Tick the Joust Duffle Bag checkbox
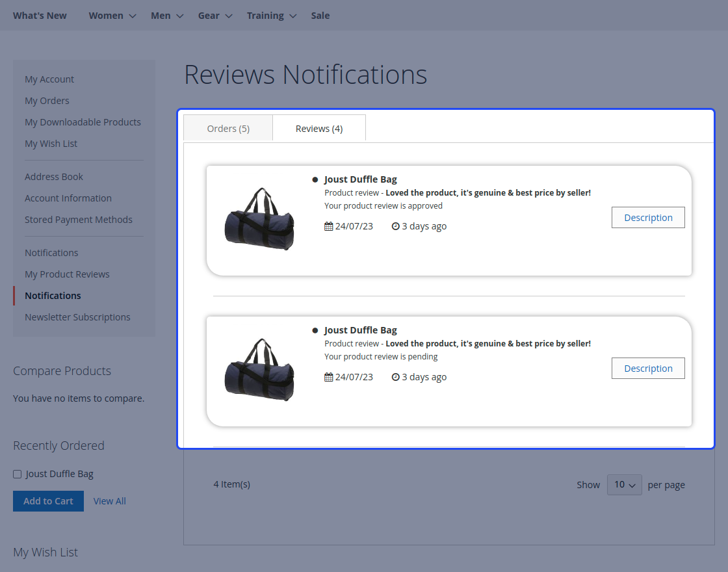The height and width of the screenshot is (572, 728). coord(17,474)
